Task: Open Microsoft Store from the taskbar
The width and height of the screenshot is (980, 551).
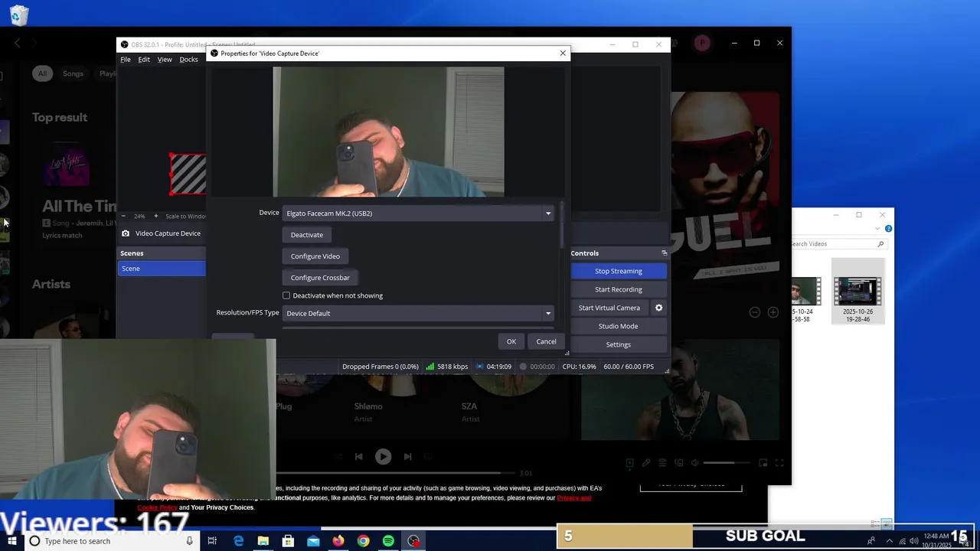Action: click(x=288, y=541)
